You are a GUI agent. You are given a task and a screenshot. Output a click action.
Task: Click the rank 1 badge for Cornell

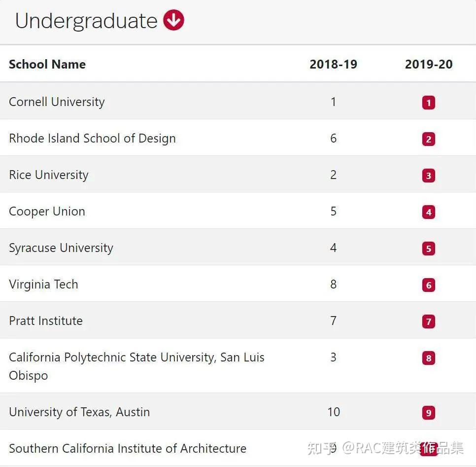coord(428,103)
